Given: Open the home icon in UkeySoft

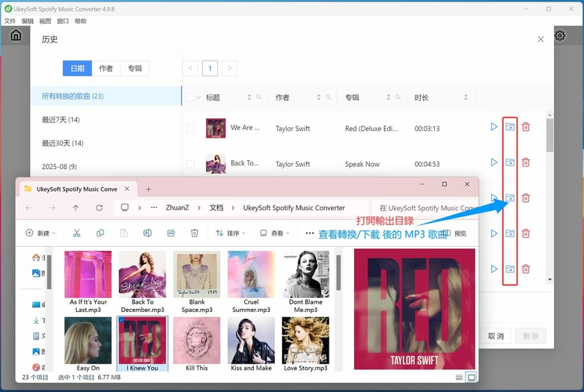Looking at the screenshot, I should click(x=16, y=35).
